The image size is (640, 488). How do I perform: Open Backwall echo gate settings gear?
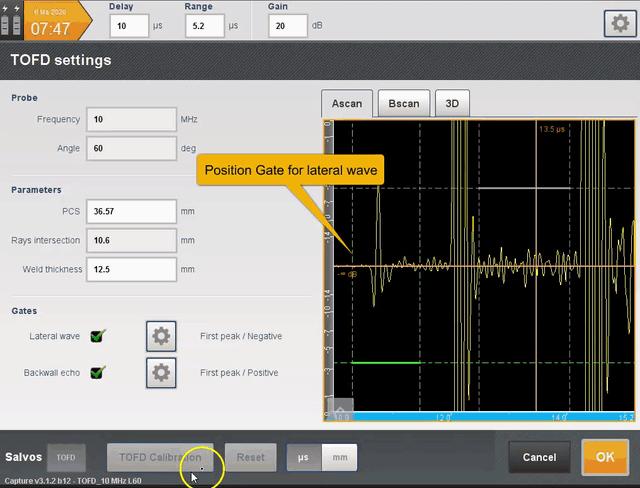point(161,373)
